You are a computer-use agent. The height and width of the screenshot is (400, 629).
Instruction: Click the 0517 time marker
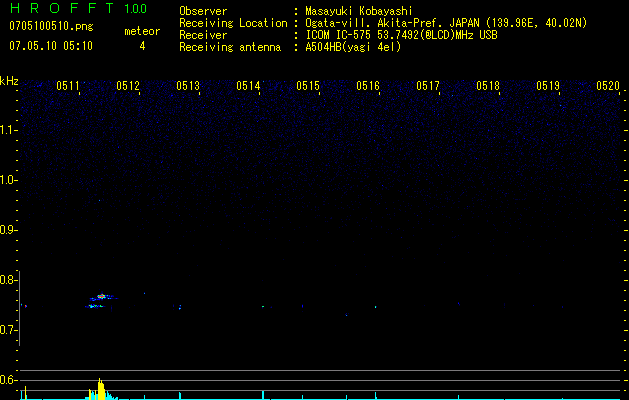[428, 86]
